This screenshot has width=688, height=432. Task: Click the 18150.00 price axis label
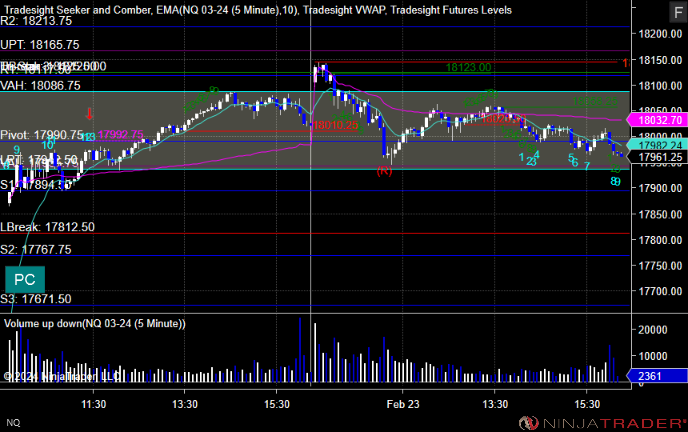pos(660,60)
